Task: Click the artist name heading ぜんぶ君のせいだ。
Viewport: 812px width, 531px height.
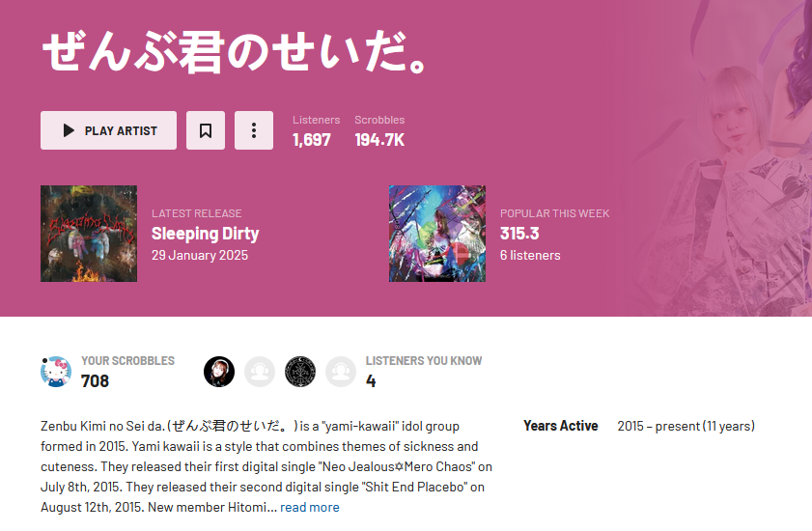Action: 234,52
